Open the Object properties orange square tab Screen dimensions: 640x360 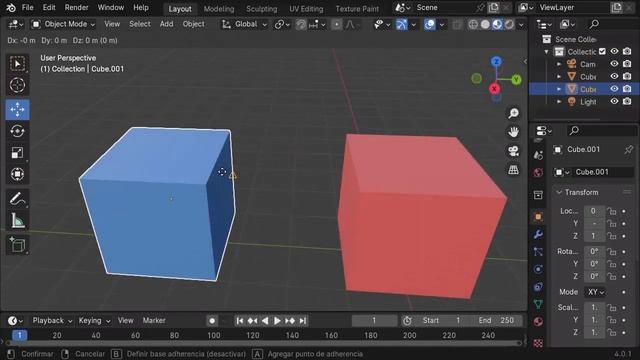click(x=538, y=217)
